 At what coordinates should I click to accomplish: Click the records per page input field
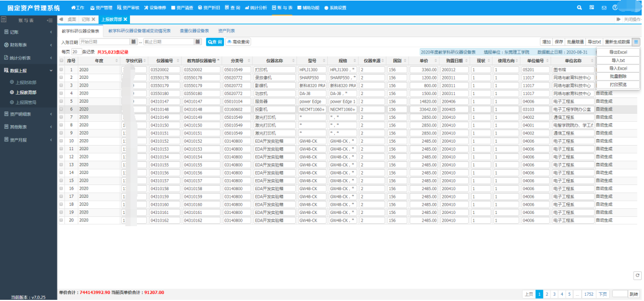(77, 52)
